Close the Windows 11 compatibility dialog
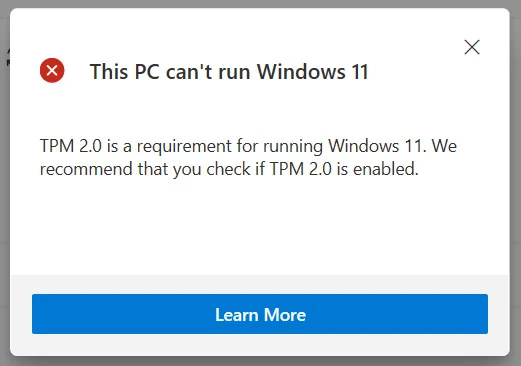Image resolution: width=521 pixels, height=366 pixels. point(472,47)
